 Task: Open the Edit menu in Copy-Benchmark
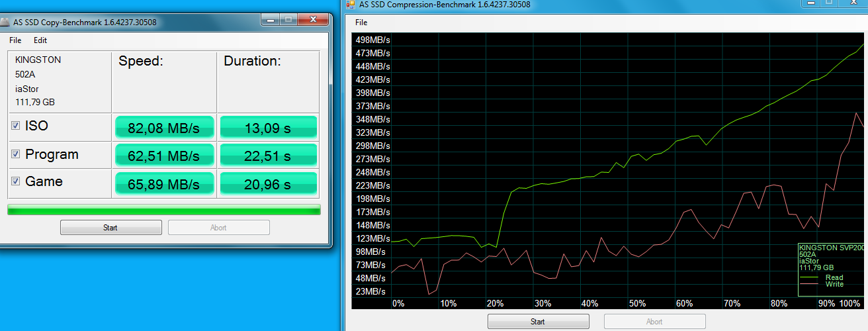(x=40, y=40)
